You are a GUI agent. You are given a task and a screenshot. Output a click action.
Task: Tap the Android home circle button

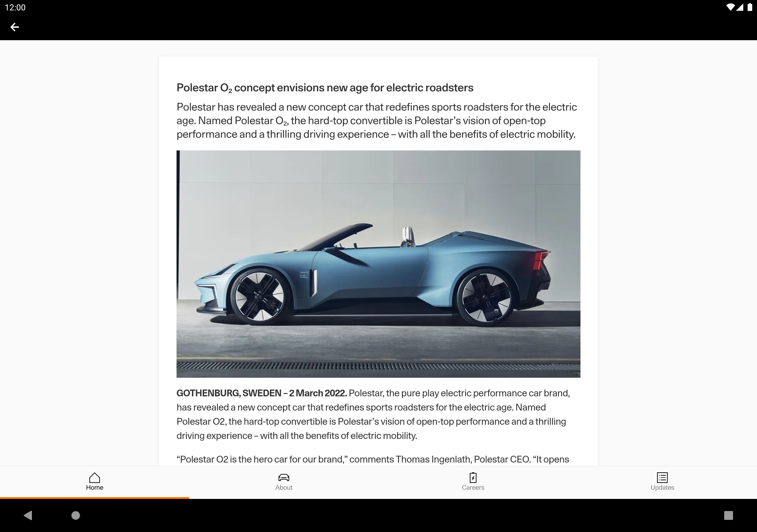click(x=76, y=515)
